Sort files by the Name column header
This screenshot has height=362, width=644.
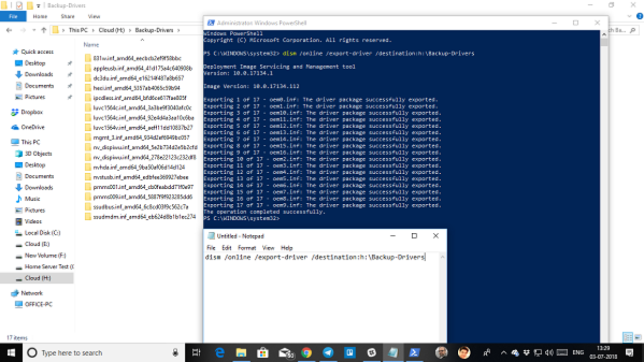(x=91, y=45)
